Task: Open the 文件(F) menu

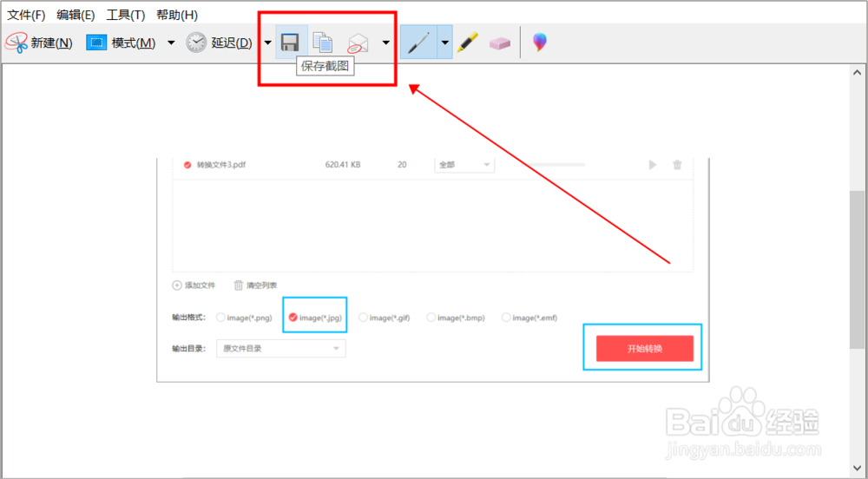Action: click(x=26, y=15)
